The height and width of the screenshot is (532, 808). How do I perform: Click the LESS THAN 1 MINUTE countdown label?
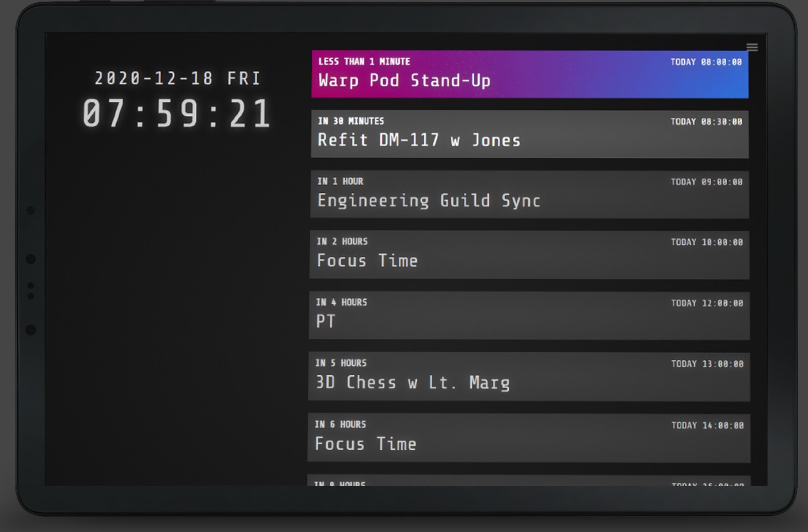coord(364,62)
